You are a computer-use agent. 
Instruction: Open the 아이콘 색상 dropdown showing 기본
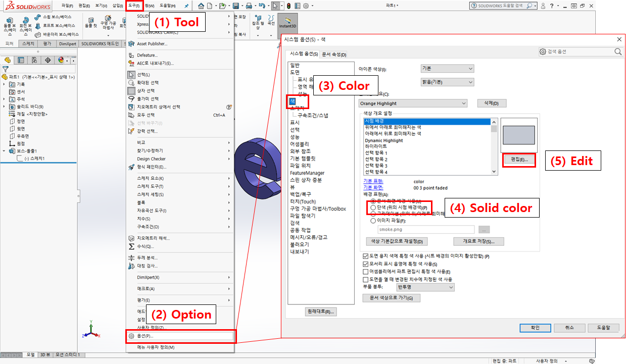pos(447,69)
